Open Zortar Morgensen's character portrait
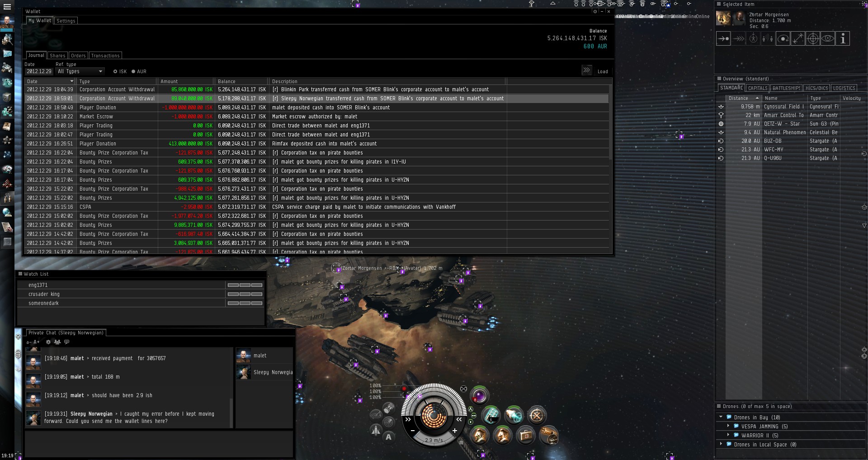 pos(739,18)
